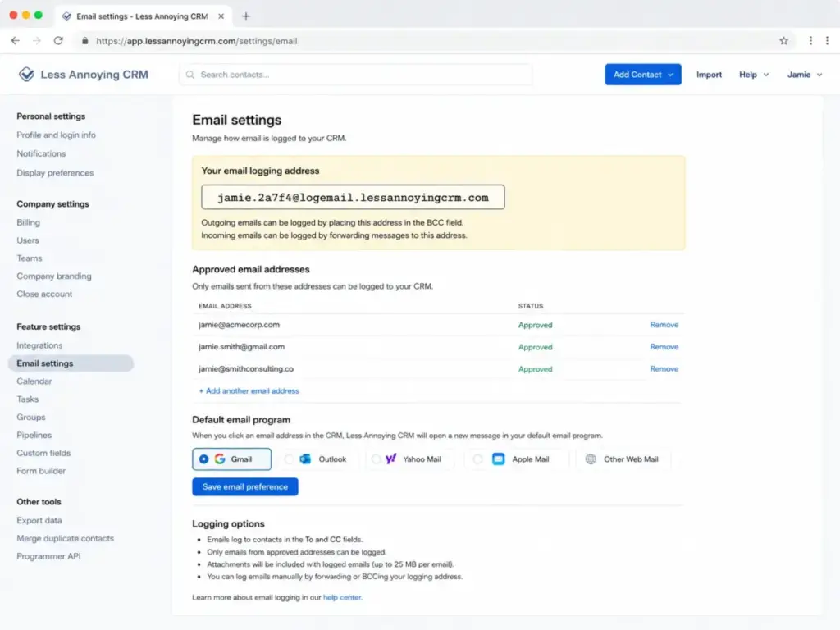The height and width of the screenshot is (630, 840).
Task: Open Billing settings
Action: (x=29, y=222)
